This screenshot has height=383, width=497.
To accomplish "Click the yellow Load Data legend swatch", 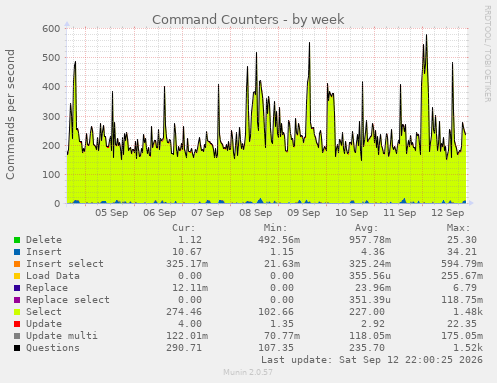I will [x=17, y=276].
